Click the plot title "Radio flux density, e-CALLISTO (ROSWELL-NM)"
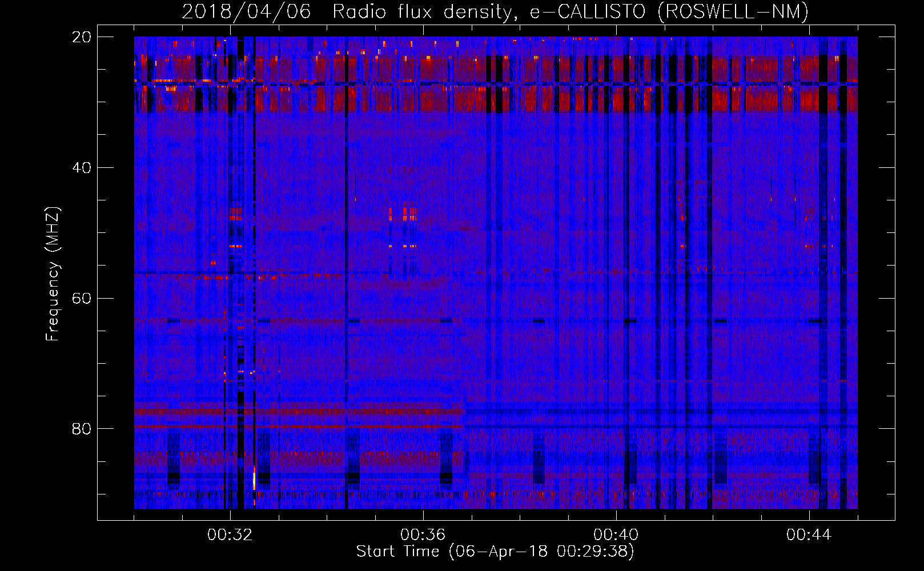The width and height of the screenshot is (924, 571). tap(571, 12)
